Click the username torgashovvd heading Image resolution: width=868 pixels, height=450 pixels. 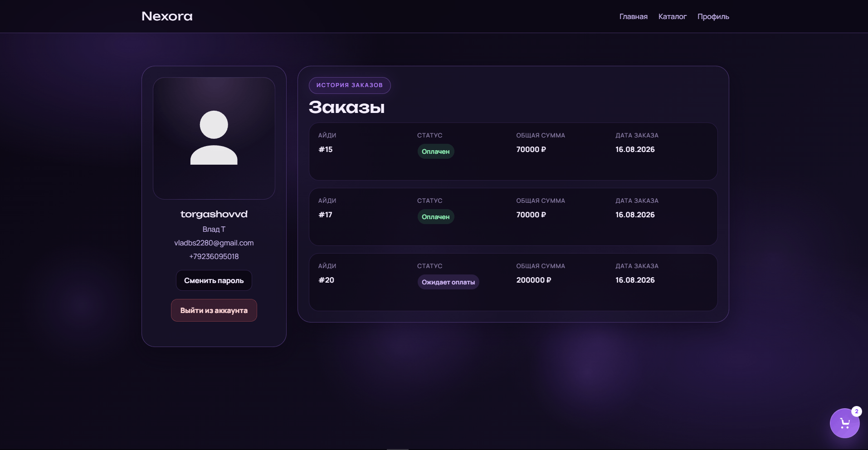[214, 214]
